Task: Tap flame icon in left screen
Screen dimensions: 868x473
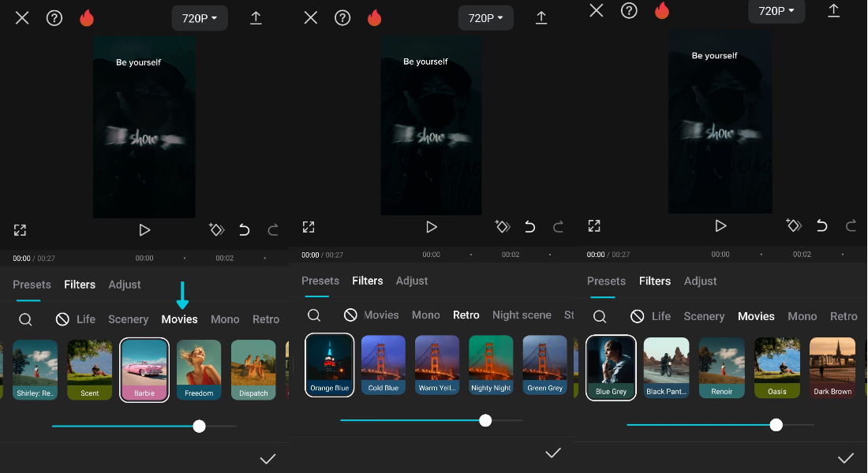Action: pyautogui.click(x=86, y=17)
